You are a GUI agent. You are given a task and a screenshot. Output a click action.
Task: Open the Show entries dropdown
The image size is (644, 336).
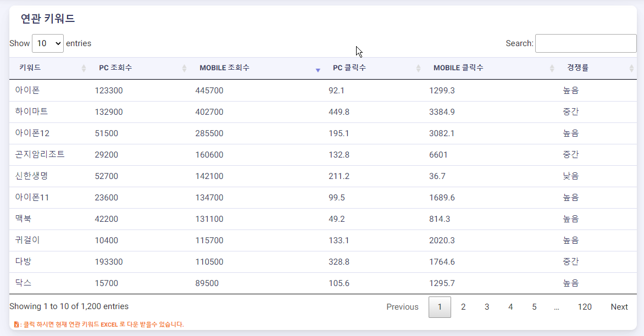coord(47,43)
